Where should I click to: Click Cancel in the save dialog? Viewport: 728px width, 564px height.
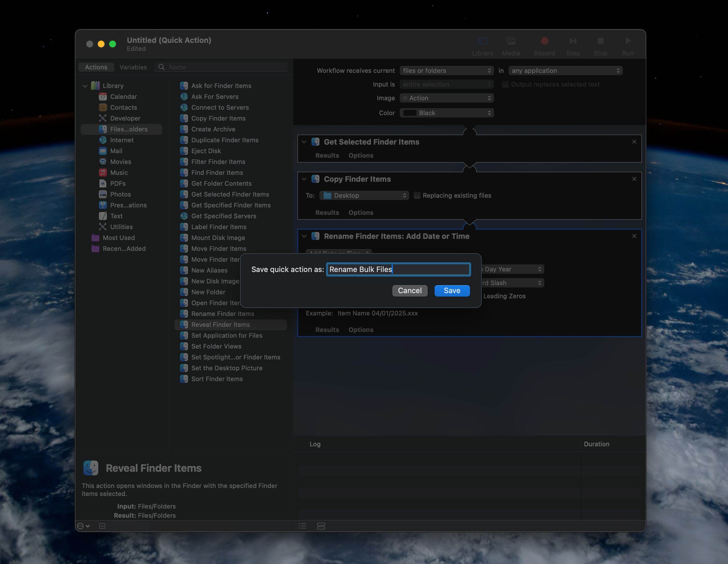click(x=410, y=291)
